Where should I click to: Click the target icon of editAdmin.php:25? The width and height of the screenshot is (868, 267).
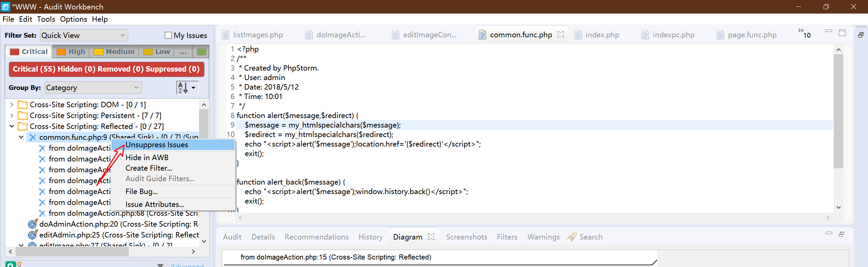[33, 235]
